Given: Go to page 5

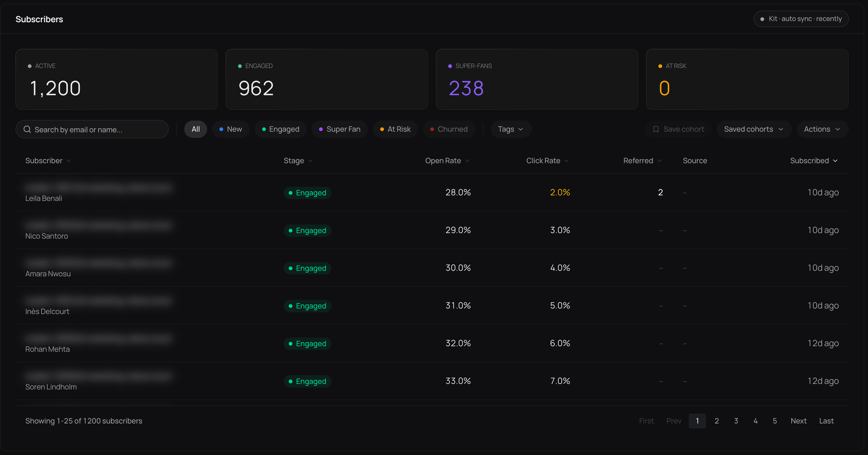Looking at the screenshot, I should 775,421.
